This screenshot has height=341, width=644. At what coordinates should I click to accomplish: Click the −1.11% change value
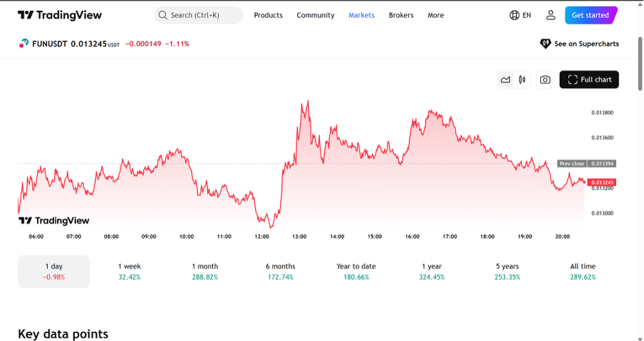tap(177, 44)
